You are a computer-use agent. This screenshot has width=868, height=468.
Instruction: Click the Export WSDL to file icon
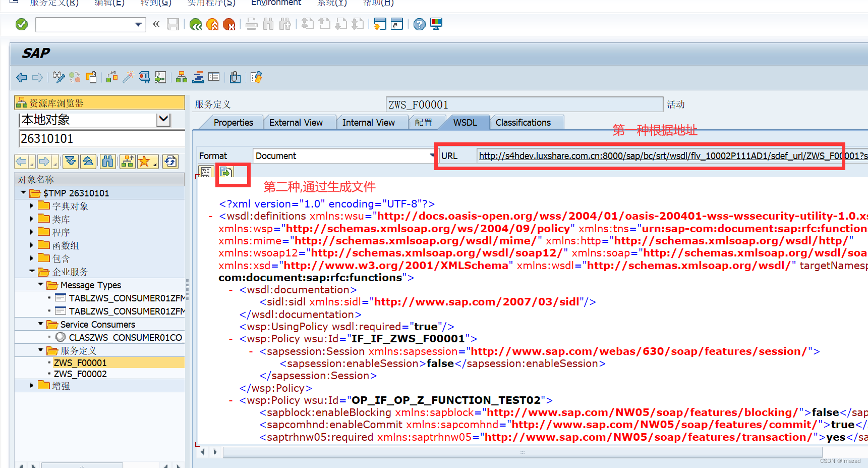point(226,172)
